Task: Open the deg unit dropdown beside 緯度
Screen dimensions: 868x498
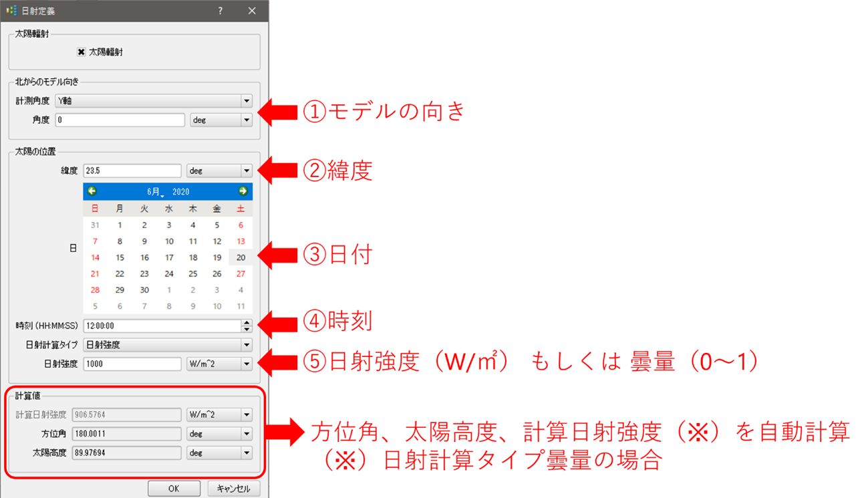Action: click(247, 170)
